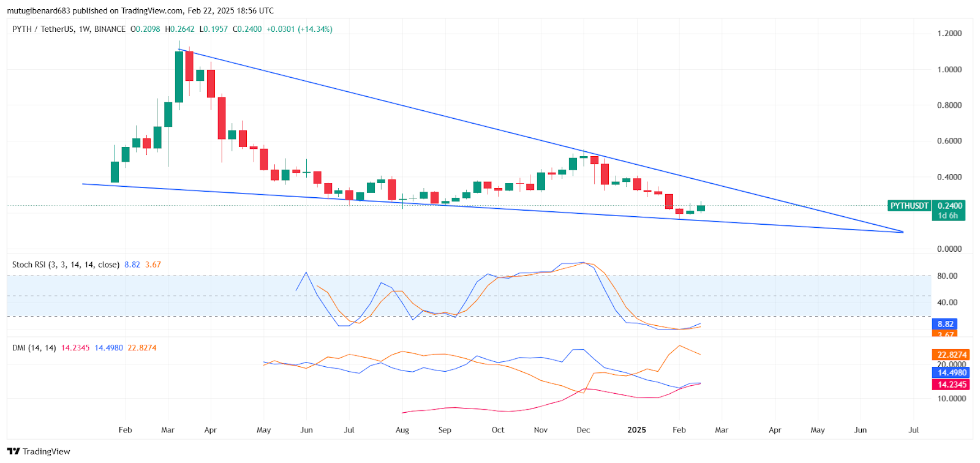This screenshot has width=980, height=463.
Task: Click the close price C0.2400 value
Action: [x=247, y=29]
